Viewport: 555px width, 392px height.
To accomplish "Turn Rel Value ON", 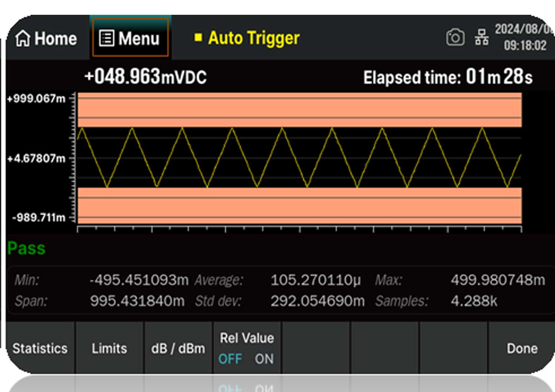I will pos(264,359).
